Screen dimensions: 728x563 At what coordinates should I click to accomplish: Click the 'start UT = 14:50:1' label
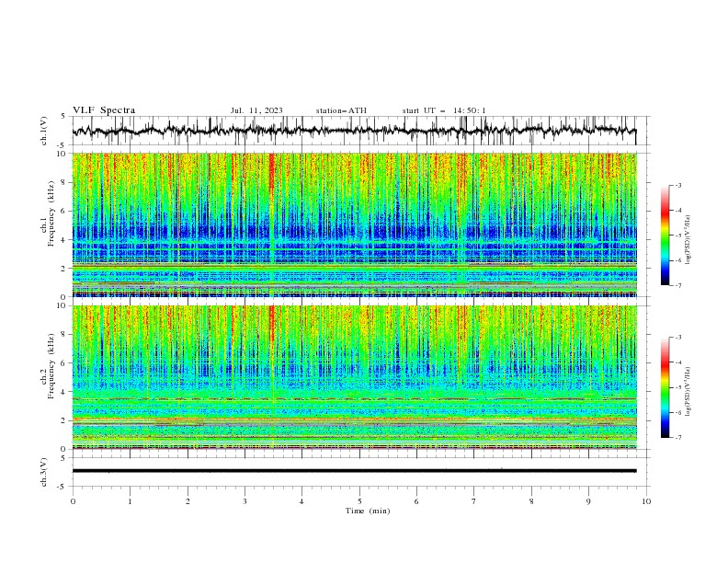click(444, 110)
